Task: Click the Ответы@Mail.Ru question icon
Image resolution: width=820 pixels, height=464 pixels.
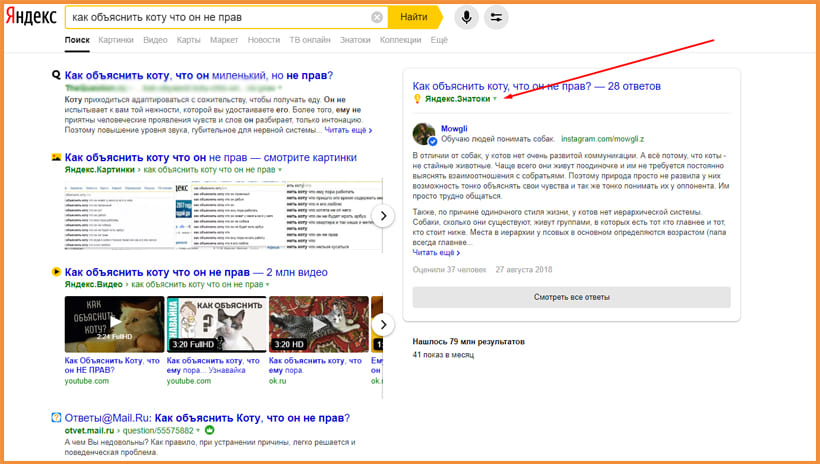Action: click(56, 417)
